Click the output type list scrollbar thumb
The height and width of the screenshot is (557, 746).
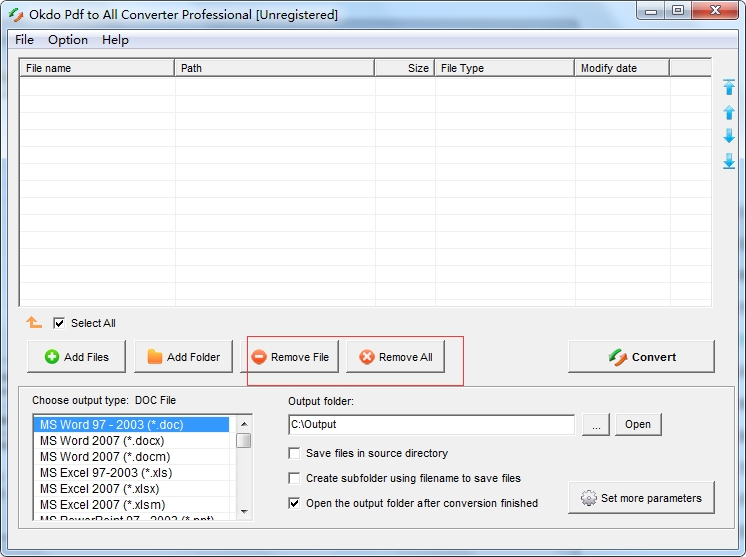(x=244, y=440)
